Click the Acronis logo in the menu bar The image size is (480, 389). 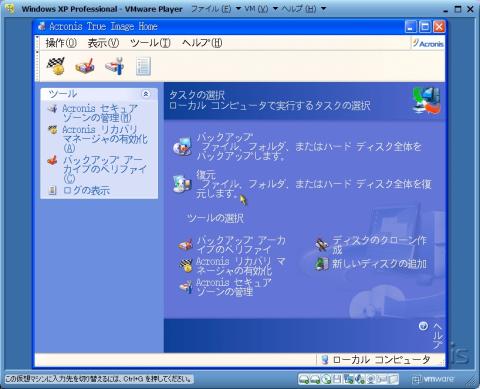point(428,43)
